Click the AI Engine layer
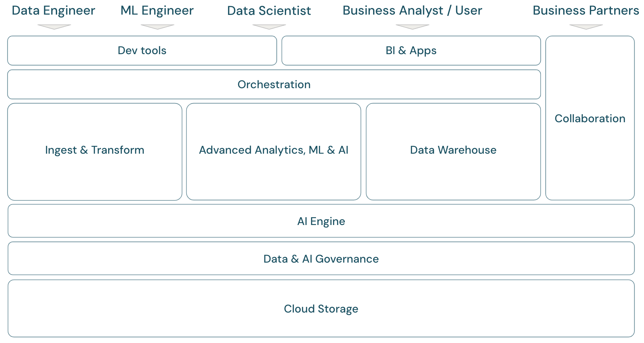644x343 pixels. click(321, 221)
